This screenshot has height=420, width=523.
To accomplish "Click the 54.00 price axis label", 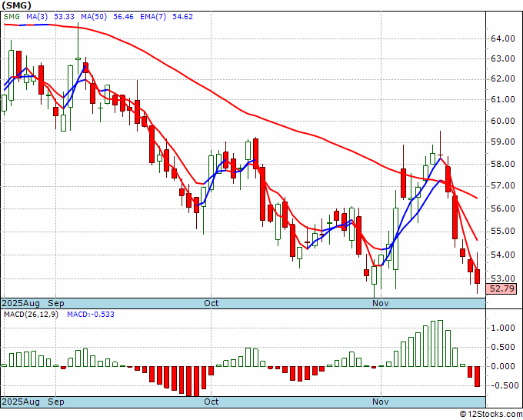I will [503, 255].
